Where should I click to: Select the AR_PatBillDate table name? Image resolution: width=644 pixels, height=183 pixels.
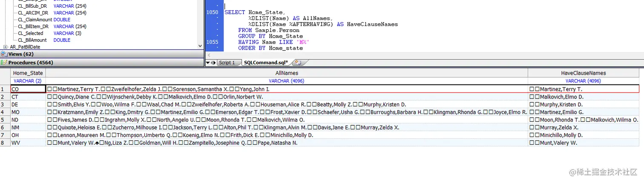click(x=25, y=47)
